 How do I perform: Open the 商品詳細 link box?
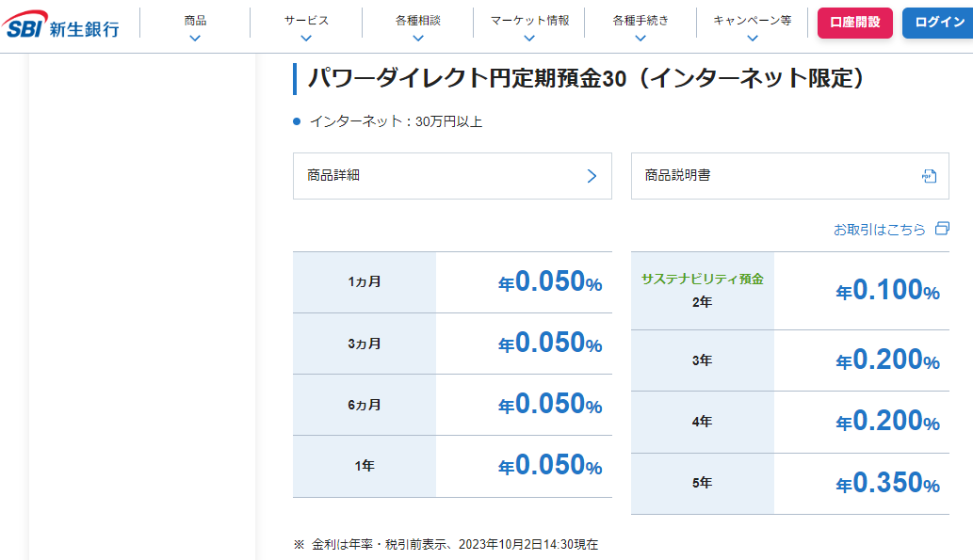click(x=452, y=176)
